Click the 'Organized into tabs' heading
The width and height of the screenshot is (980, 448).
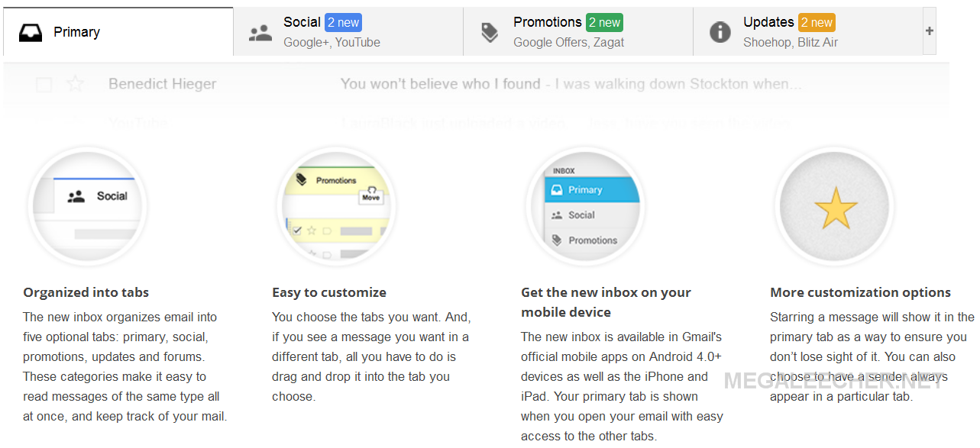[x=86, y=292]
